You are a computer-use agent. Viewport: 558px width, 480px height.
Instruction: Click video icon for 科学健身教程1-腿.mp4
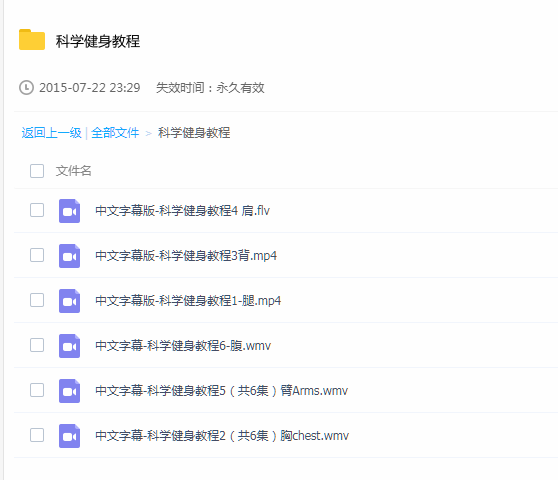tap(69, 301)
